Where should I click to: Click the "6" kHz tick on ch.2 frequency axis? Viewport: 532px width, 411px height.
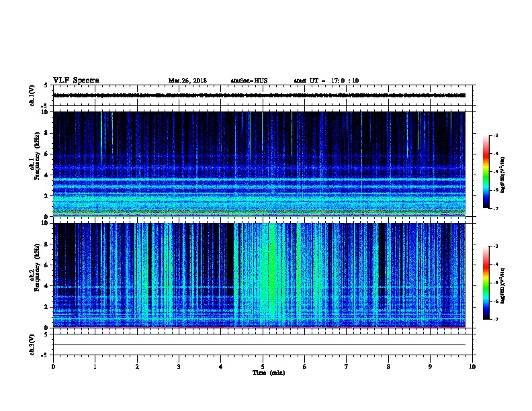(46, 265)
